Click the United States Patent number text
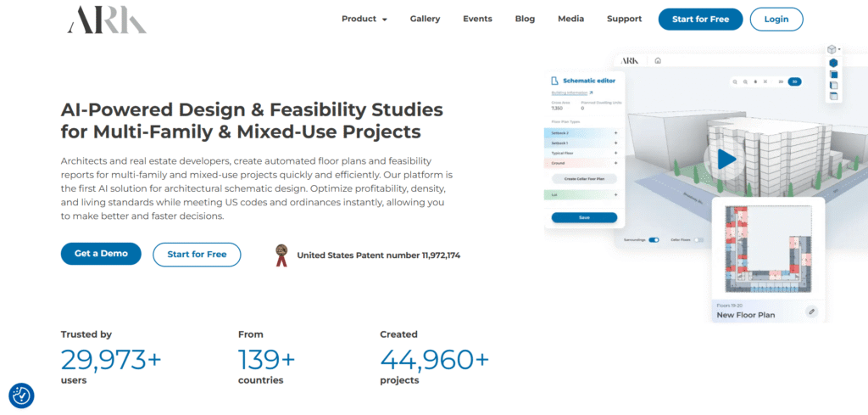 tap(379, 255)
